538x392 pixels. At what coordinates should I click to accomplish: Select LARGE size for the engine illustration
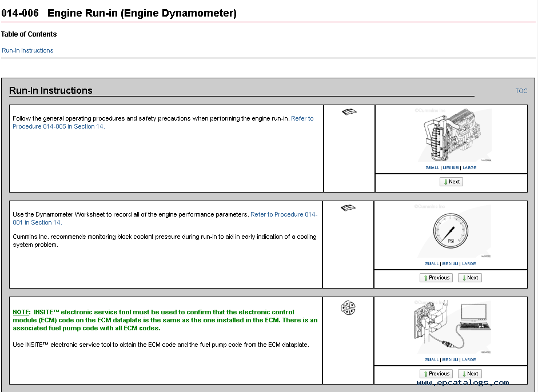(469, 167)
